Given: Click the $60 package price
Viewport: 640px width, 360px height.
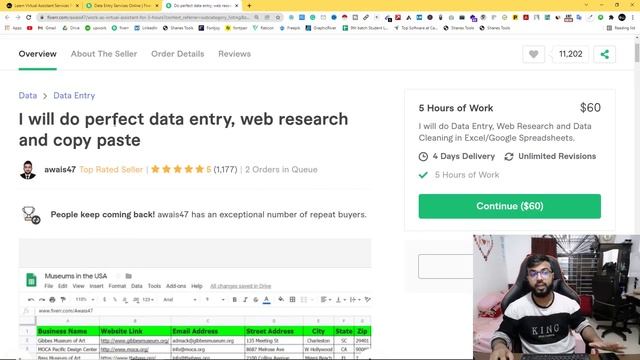Looking at the screenshot, I should pos(590,108).
